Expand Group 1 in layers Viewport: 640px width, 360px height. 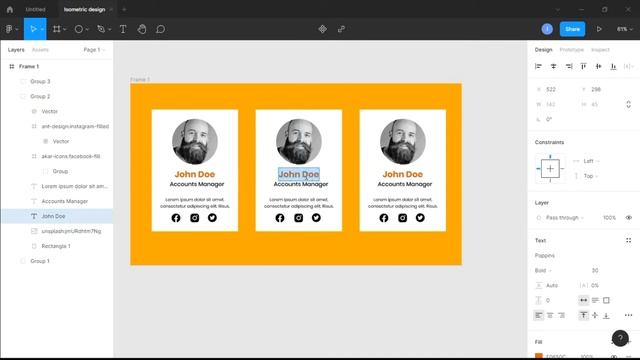[x=23, y=261]
